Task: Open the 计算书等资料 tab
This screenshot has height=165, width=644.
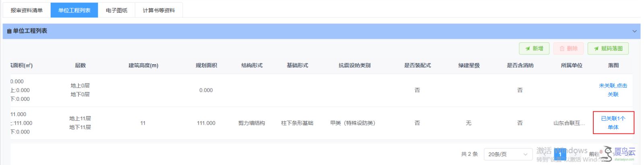Action: click(159, 10)
